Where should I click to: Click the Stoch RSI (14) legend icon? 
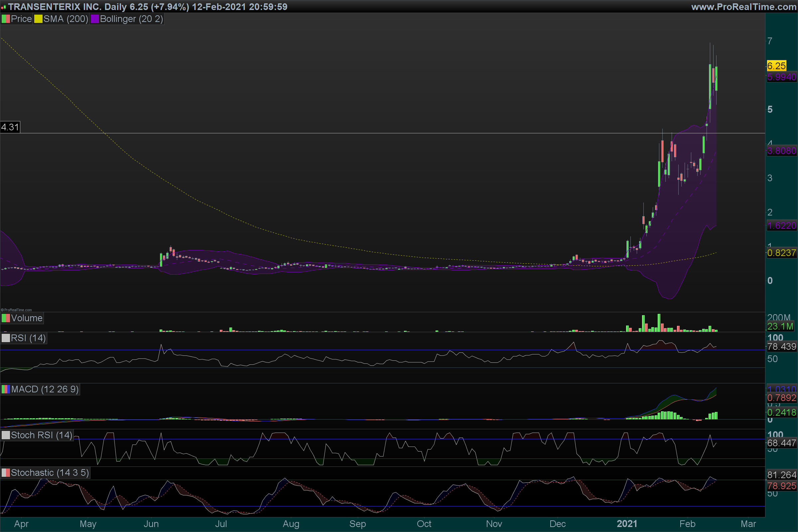point(6,435)
